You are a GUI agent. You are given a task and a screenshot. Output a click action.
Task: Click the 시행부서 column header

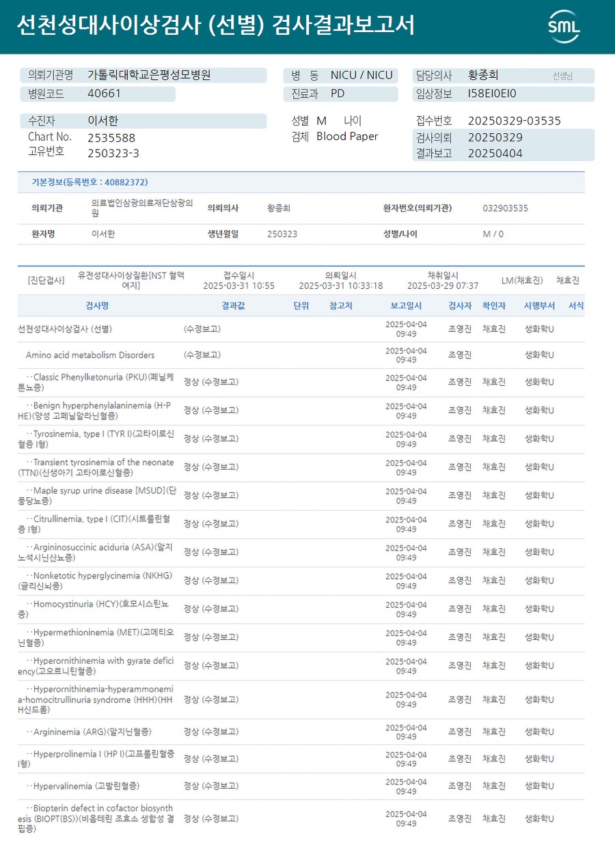539,306
